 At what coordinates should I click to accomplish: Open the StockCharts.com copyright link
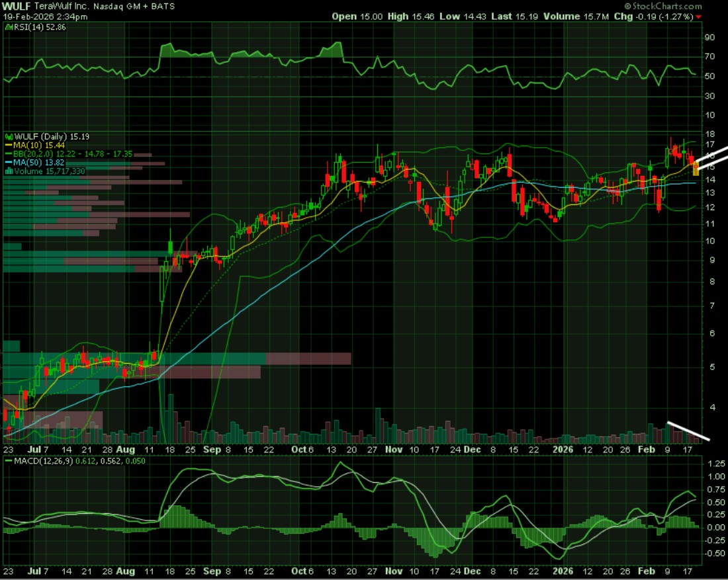pos(663,6)
